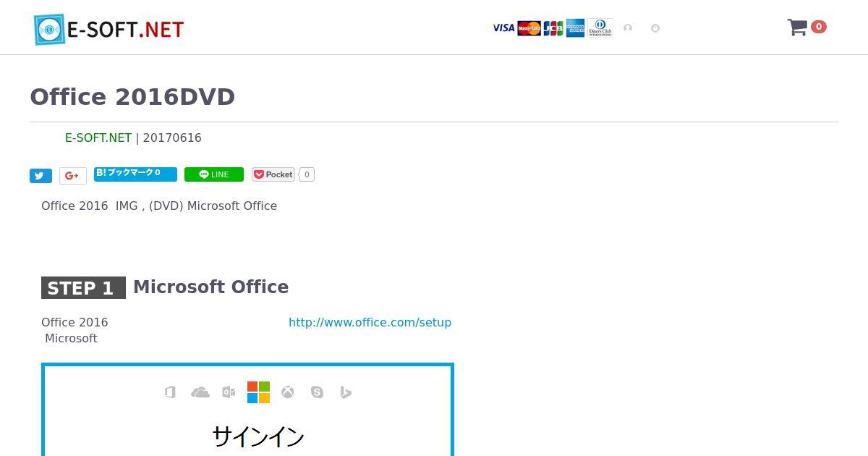The image size is (868, 456).
Task: Click the OneDrive cloud icon in the sign-in image
Action: (x=200, y=392)
